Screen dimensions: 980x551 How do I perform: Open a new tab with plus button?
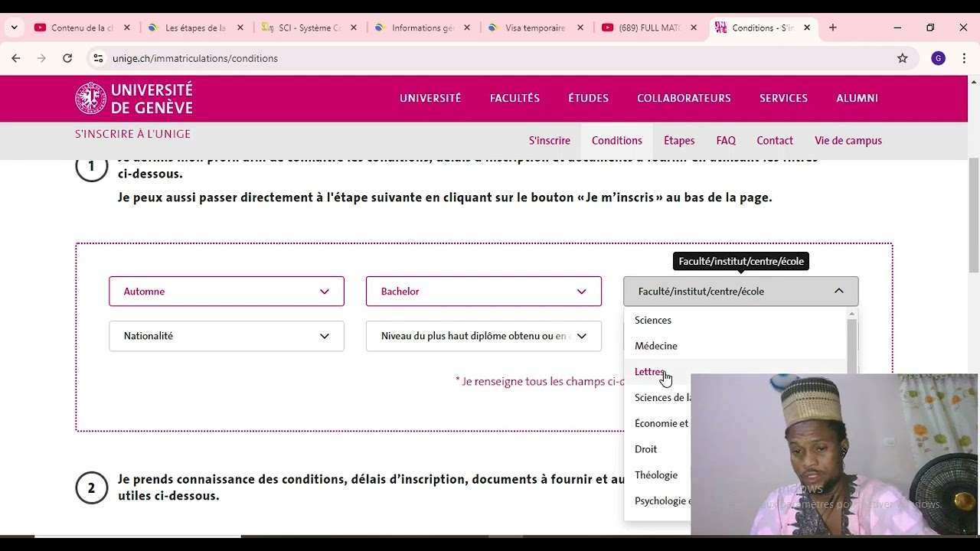pyautogui.click(x=832, y=28)
